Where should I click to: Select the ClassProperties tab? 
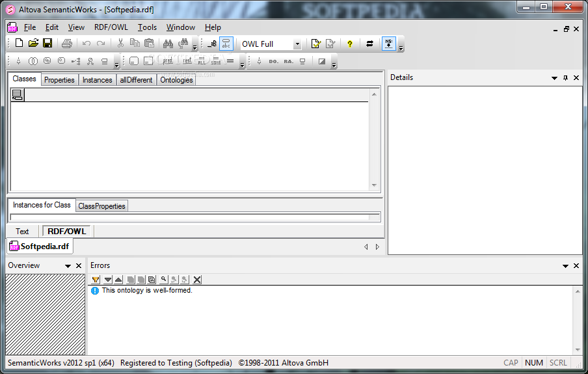point(101,206)
